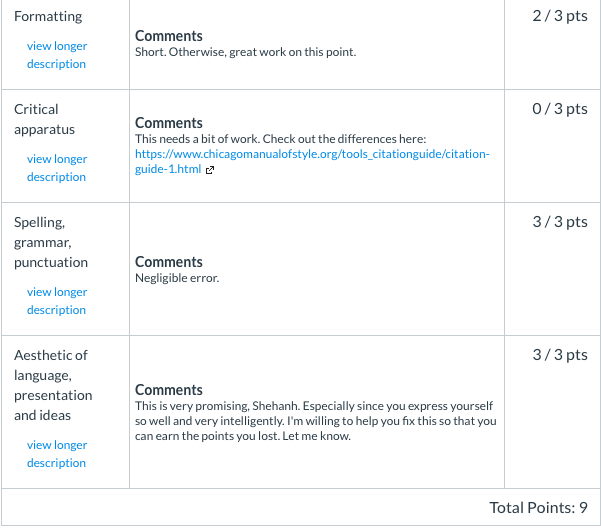The width and height of the screenshot is (601, 528).
Task: Select the Critical apparatus criterion title
Action: 44,119
